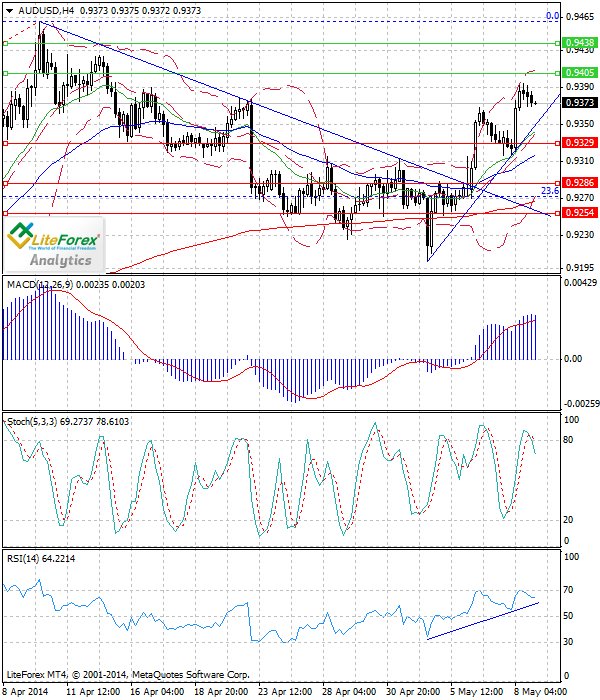This screenshot has width=600, height=700.
Task: Click the 5 May 12:00 date label
Action: click(476, 692)
